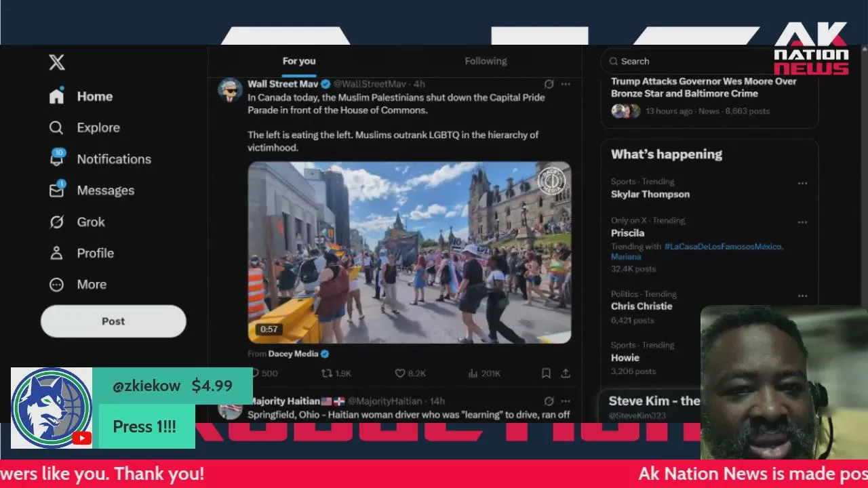This screenshot has height=488, width=868.
Task: Click the Timberwolves donation avatar image
Action: click(52, 408)
